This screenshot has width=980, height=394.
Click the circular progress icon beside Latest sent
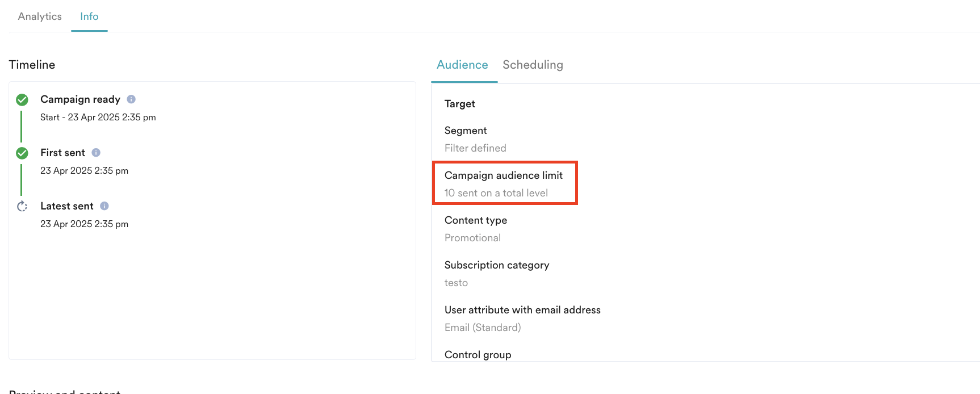[22, 206]
